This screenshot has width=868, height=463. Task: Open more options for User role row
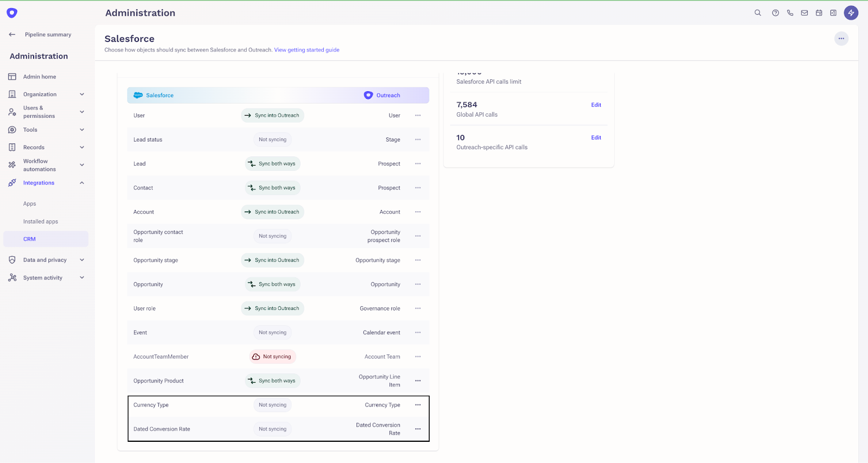point(418,308)
